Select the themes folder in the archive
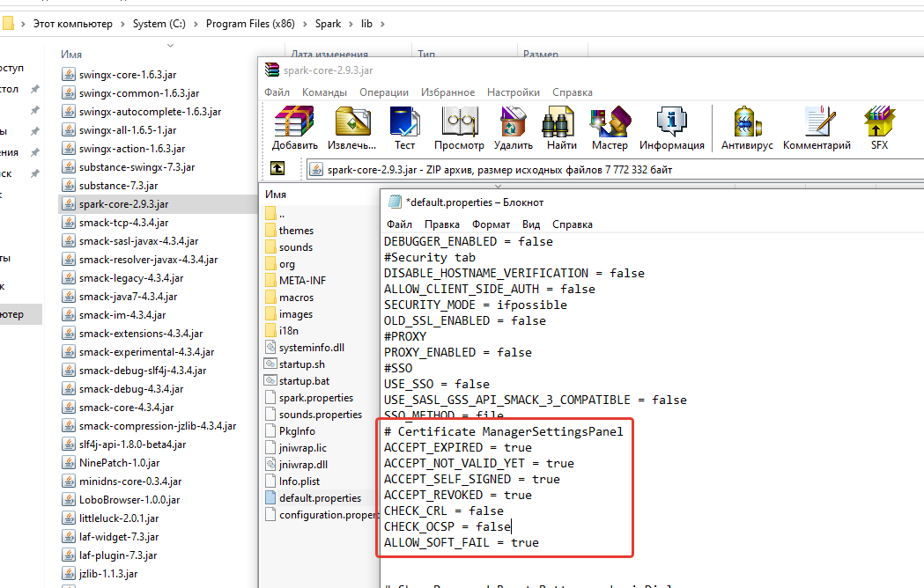This screenshot has height=588, width=924. click(296, 231)
